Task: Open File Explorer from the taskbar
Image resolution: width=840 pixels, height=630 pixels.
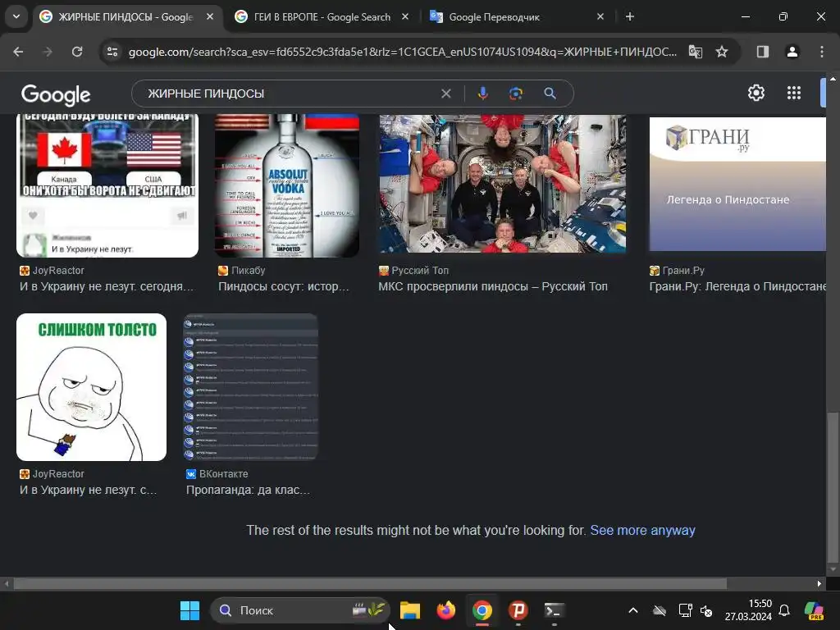Action: 410,610
